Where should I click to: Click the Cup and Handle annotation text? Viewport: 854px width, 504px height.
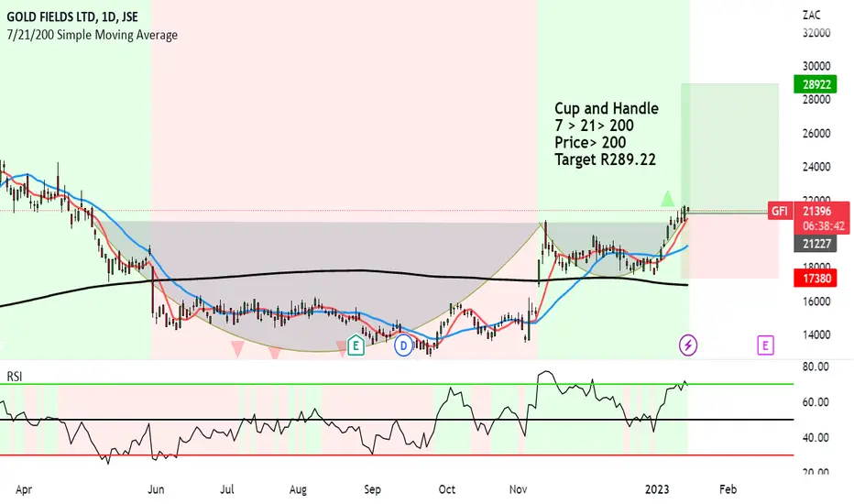pyautogui.click(x=607, y=108)
